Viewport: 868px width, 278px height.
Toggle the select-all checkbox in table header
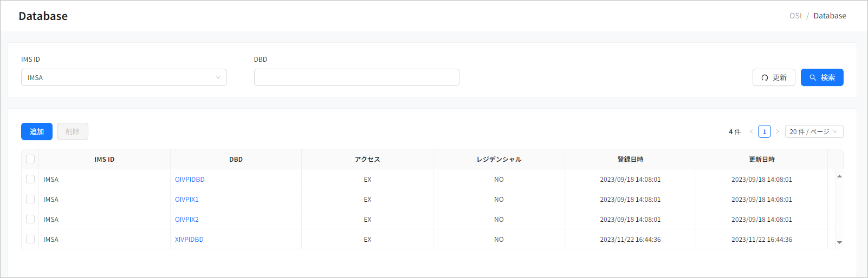click(x=30, y=159)
